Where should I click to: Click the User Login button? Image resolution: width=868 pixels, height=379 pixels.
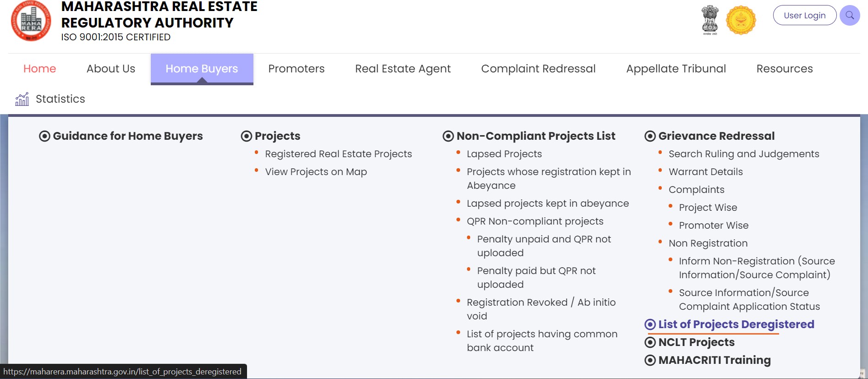pyautogui.click(x=804, y=15)
